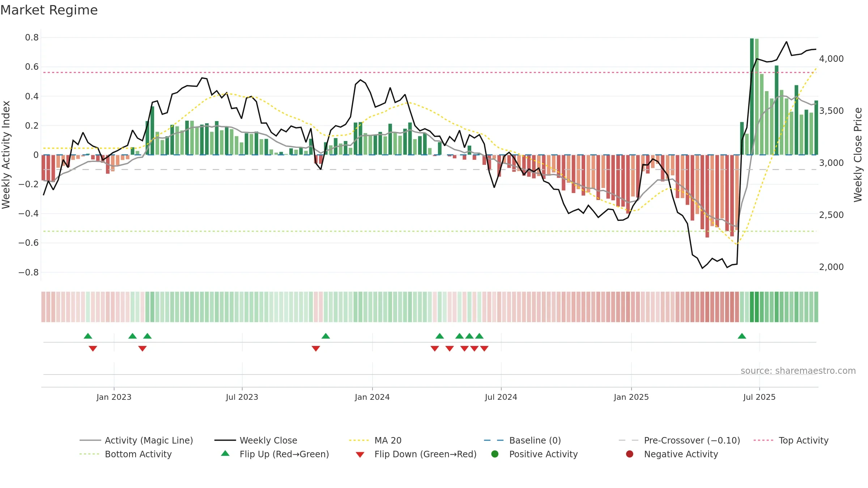Click the source: sharemaestro.com text
Image resolution: width=868 pixels, height=488 pixels.
pos(798,371)
